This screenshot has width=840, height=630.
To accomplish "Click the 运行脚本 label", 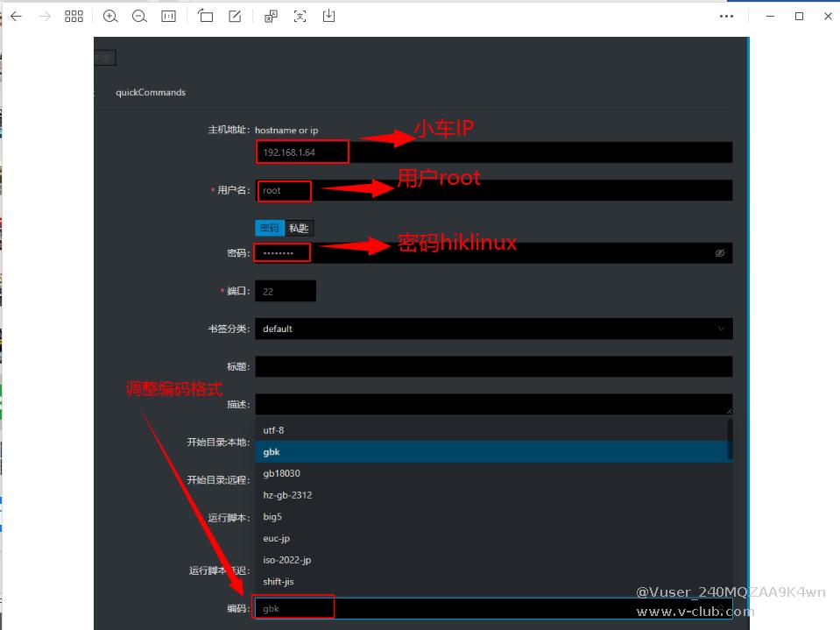I will pos(229,518).
